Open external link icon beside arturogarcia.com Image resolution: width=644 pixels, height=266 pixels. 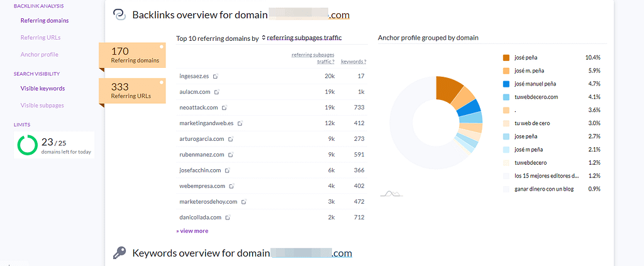coord(231,139)
